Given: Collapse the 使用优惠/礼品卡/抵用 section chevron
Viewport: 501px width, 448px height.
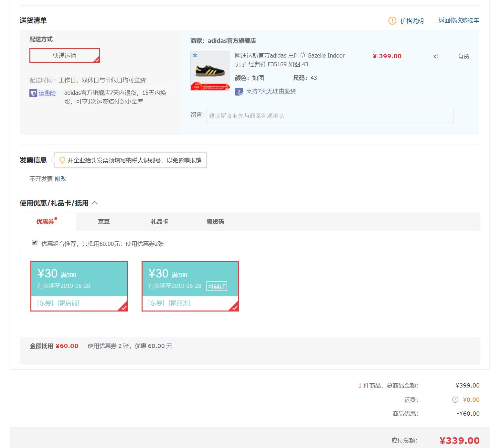Looking at the screenshot, I should (x=95, y=203).
